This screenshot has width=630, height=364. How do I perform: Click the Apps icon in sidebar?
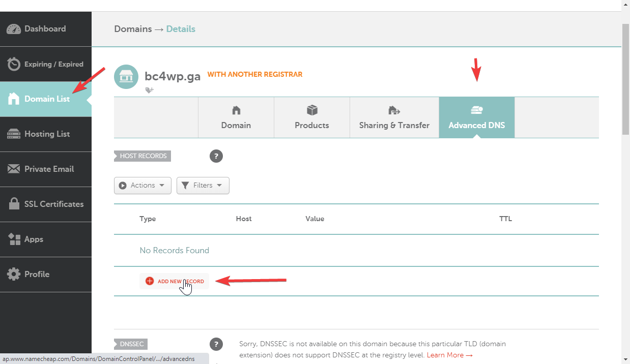tap(14, 239)
